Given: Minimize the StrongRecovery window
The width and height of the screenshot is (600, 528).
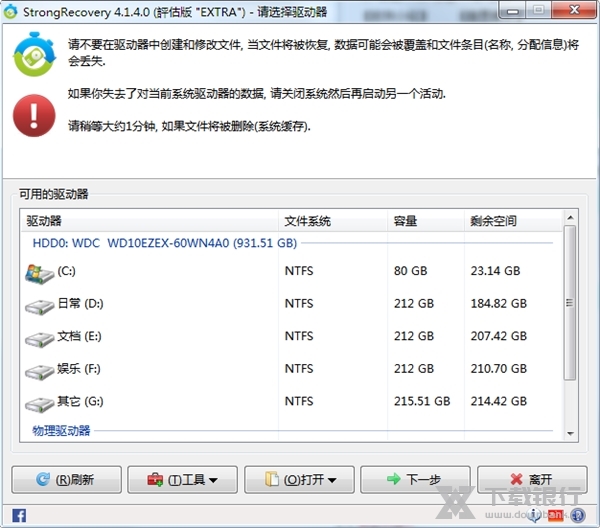Looking at the screenshot, I should pyautogui.click(x=513, y=10).
